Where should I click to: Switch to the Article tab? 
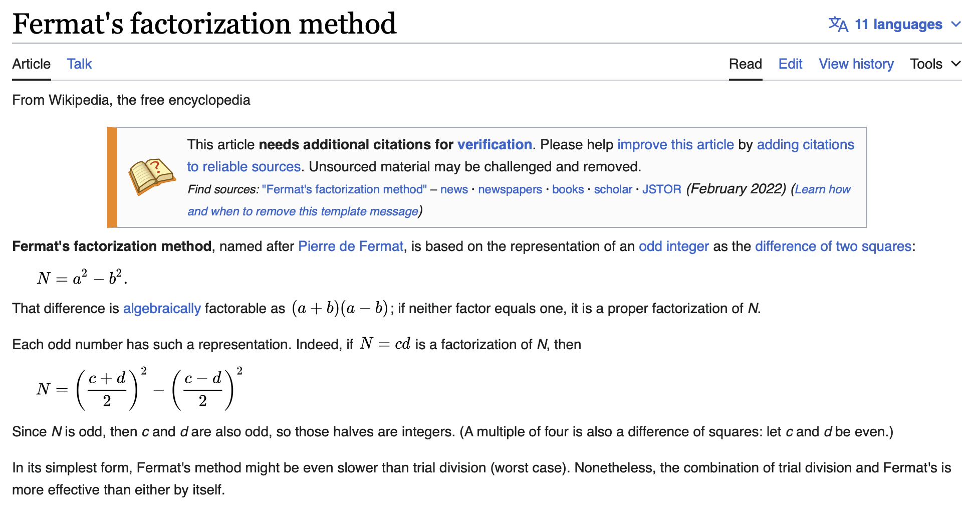pyautogui.click(x=31, y=64)
